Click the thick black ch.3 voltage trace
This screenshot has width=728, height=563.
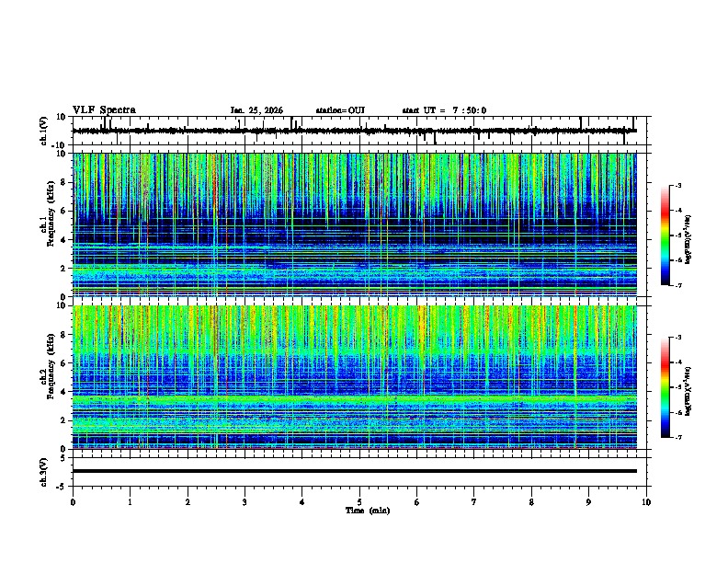[354, 471]
